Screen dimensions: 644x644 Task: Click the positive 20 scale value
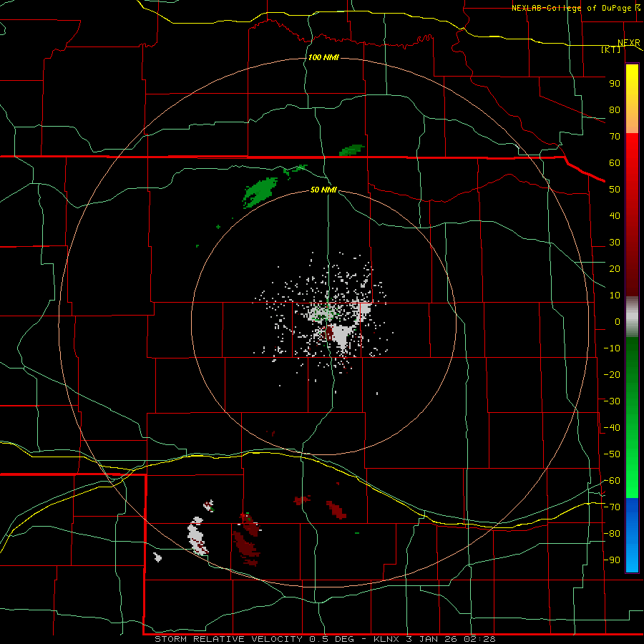click(x=615, y=269)
